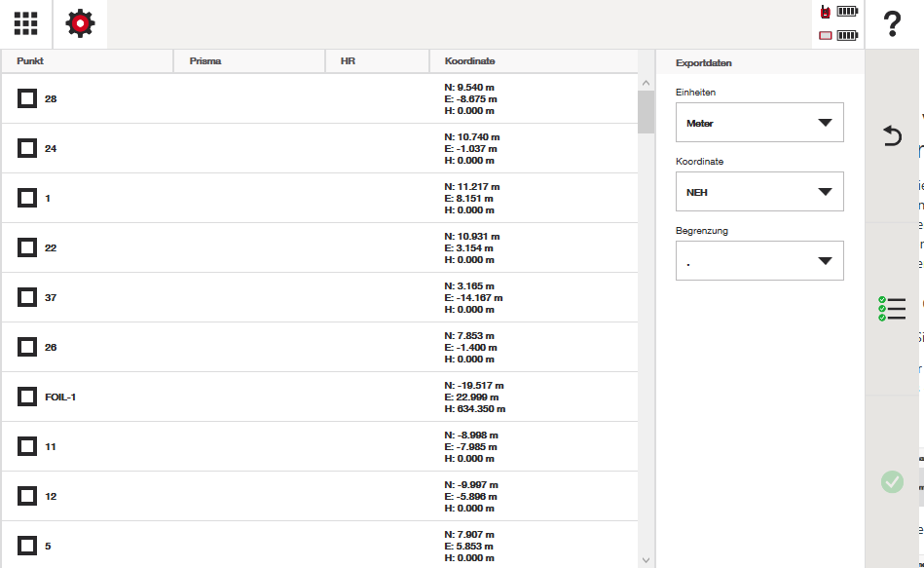The height and width of the screenshot is (568, 924).
Task: Open the Einheiten dropdown showing Meter
Action: [x=759, y=123]
